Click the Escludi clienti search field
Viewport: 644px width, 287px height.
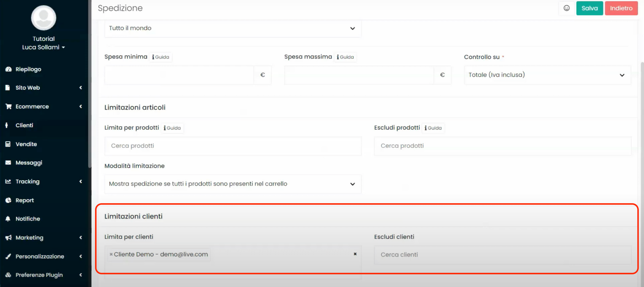coord(502,255)
